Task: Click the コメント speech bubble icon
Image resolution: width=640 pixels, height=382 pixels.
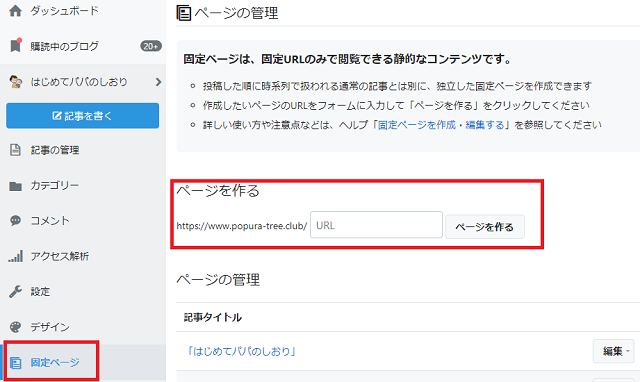Action: pyautogui.click(x=16, y=221)
